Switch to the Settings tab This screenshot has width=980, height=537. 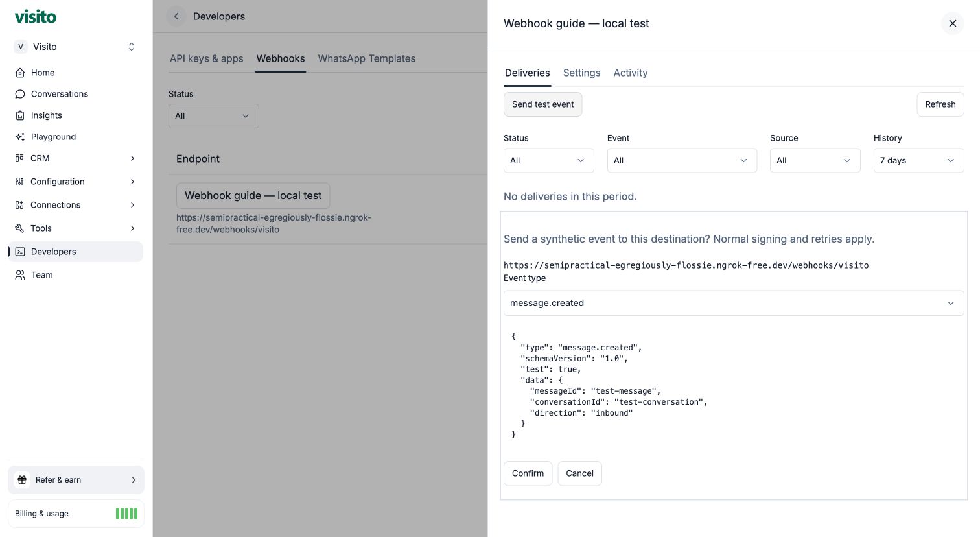(x=582, y=73)
